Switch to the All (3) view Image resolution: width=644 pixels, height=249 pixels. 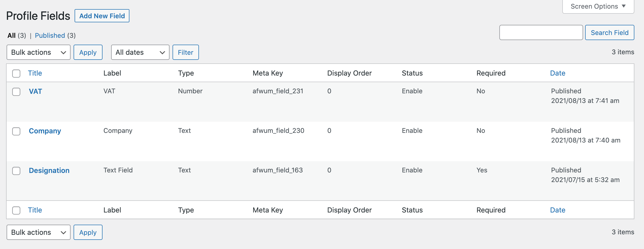tap(11, 35)
